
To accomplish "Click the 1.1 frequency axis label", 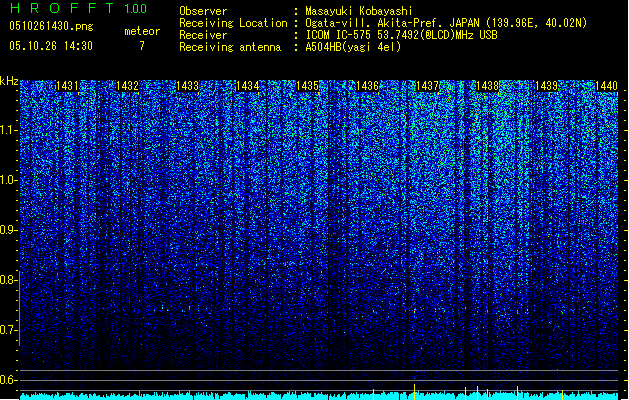I will (9, 130).
